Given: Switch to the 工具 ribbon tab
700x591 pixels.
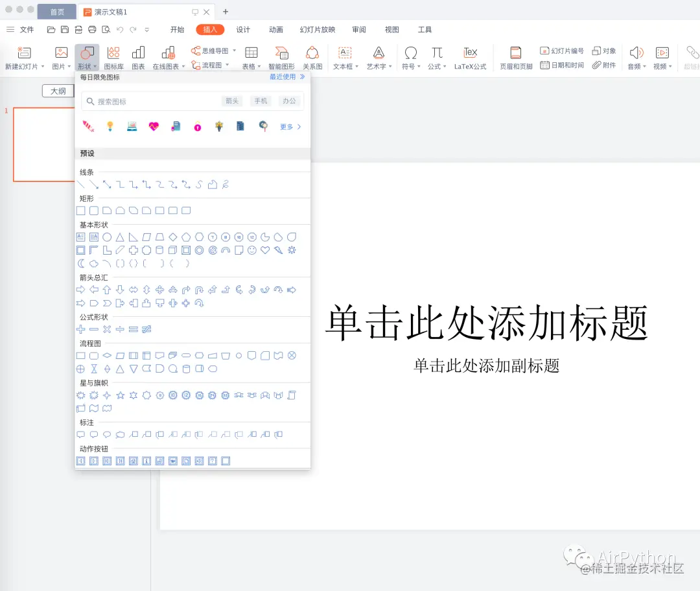Looking at the screenshot, I should tap(425, 29).
